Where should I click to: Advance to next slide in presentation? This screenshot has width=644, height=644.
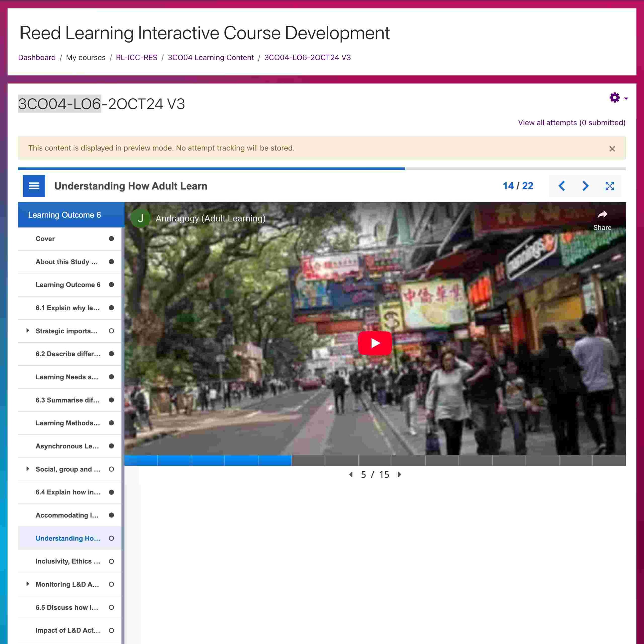coord(399,474)
